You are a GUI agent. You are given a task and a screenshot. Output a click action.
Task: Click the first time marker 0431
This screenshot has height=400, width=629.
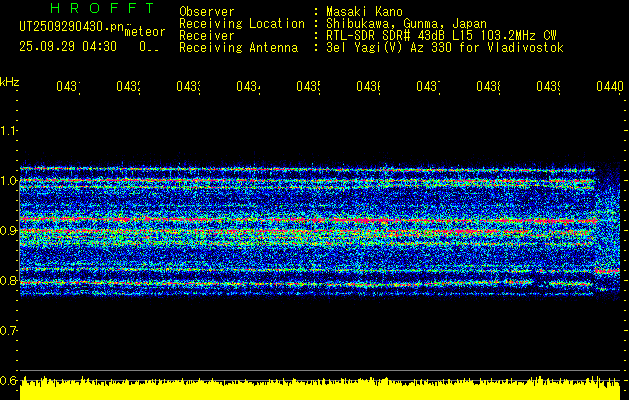click(x=68, y=87)
